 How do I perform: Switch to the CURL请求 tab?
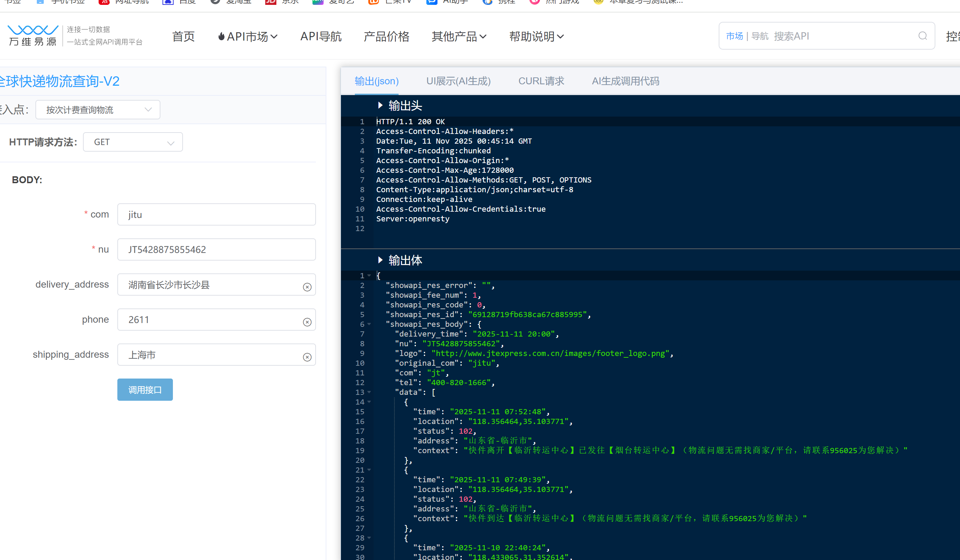541,81
